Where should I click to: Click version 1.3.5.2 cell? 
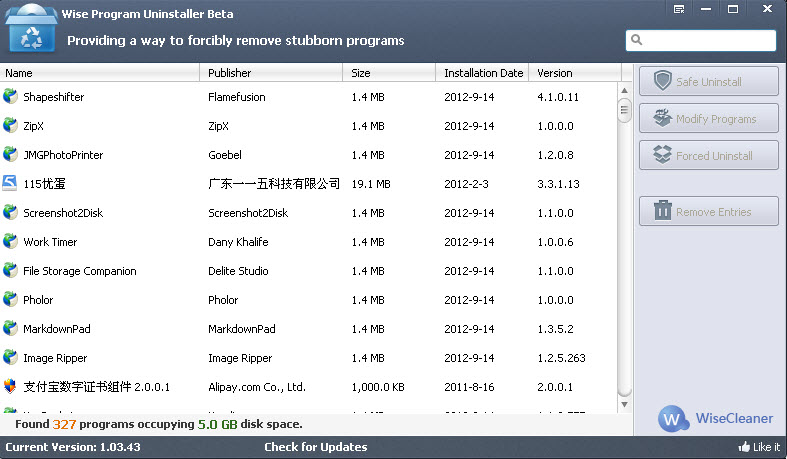(x=556, y=329)
